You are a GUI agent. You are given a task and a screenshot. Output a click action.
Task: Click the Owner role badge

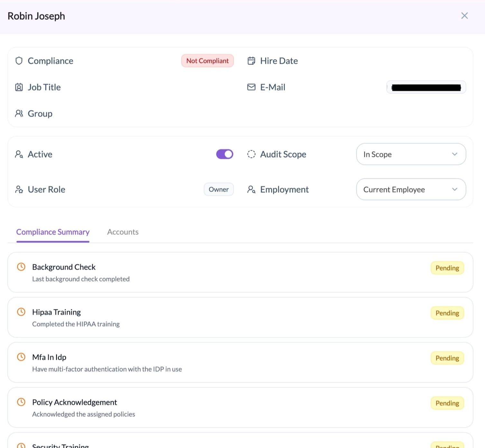point(219,189)
